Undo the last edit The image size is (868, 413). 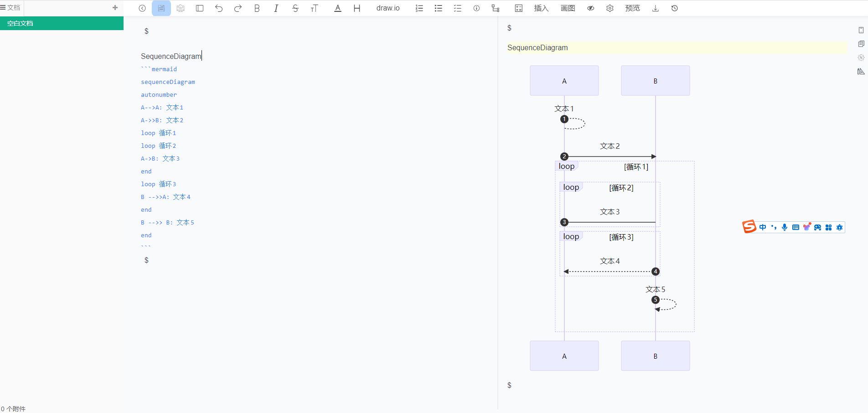click(x=219, y=8)
